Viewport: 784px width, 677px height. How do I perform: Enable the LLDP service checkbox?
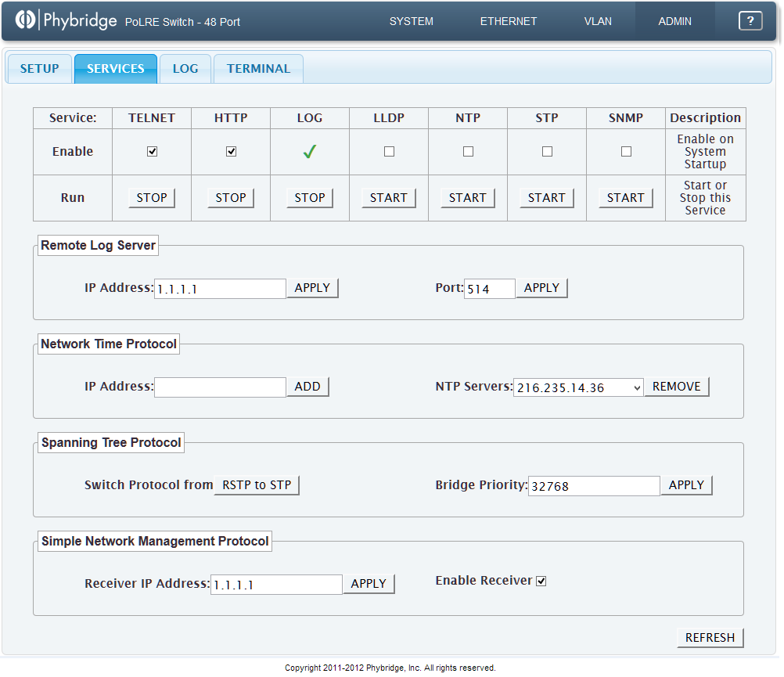[389, 152]
